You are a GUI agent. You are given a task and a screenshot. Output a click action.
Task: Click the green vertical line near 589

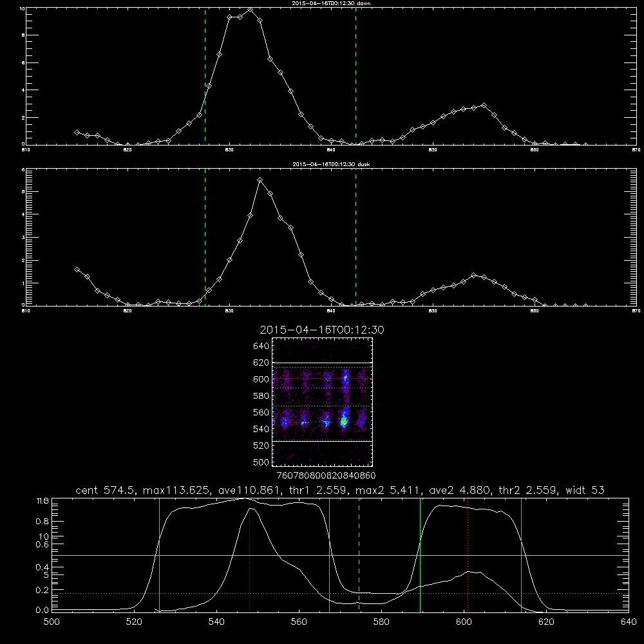[x=420, y=554]
